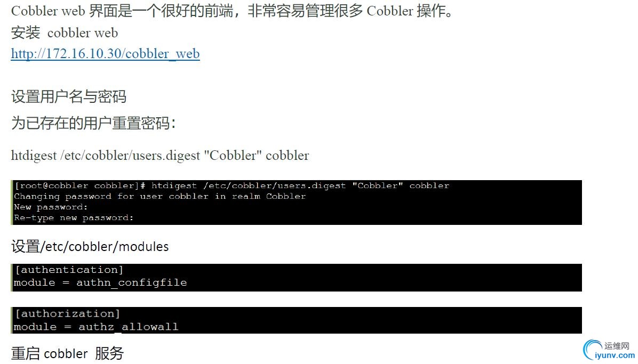Click the 'New password:' prompt line
638x364 pixels.
coord(51,207)
